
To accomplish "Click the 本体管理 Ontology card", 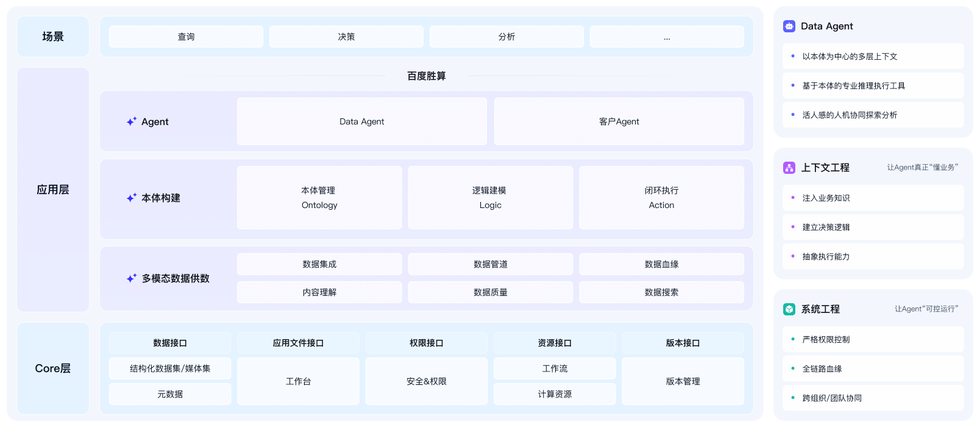I will (319, 198).
